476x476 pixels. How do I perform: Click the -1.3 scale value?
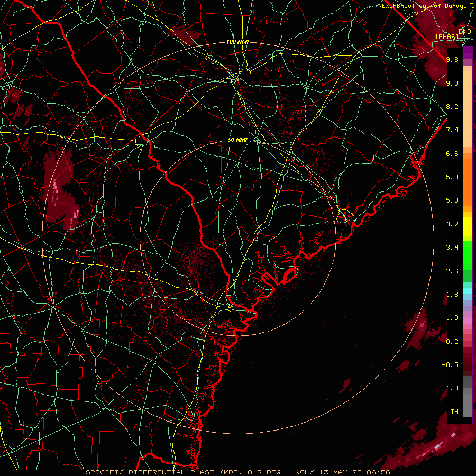(450, 388)
